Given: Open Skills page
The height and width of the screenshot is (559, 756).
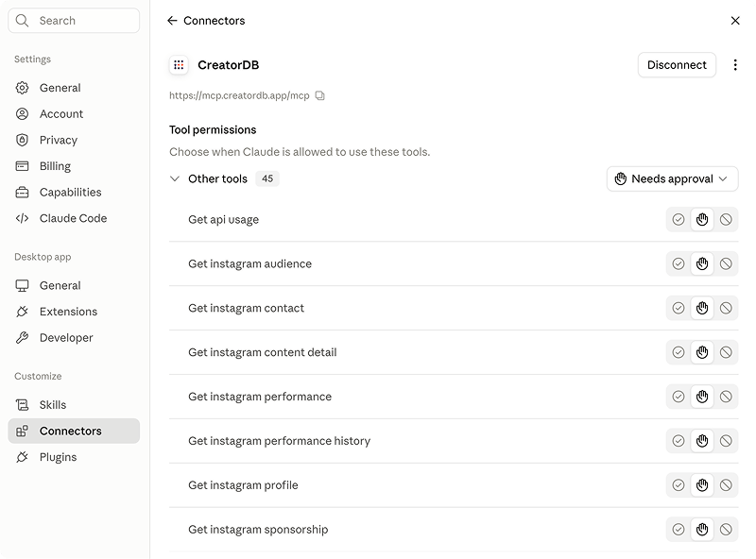Looking at the screenshot, I should click(x=74, y=405).
